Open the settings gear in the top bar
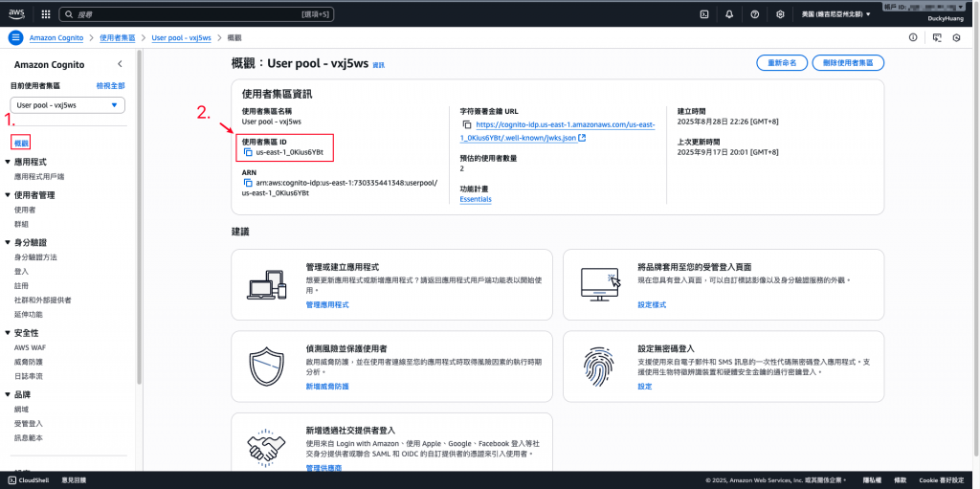980x489 pixels. pos(780,13)
